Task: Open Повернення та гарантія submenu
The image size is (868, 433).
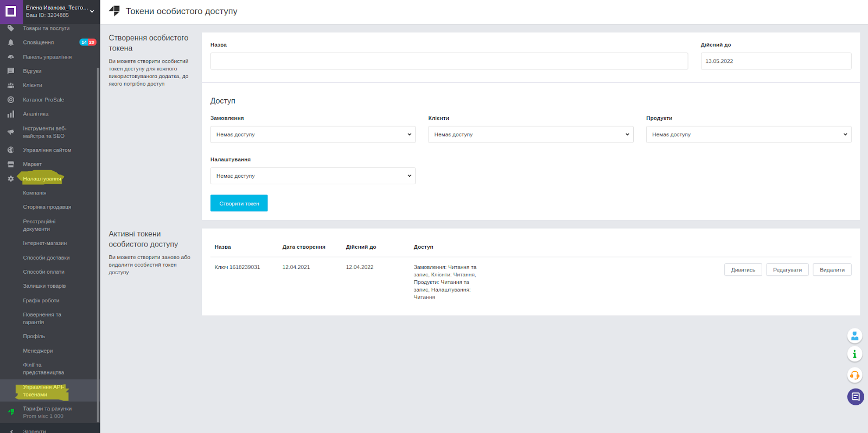Action: 42,319
